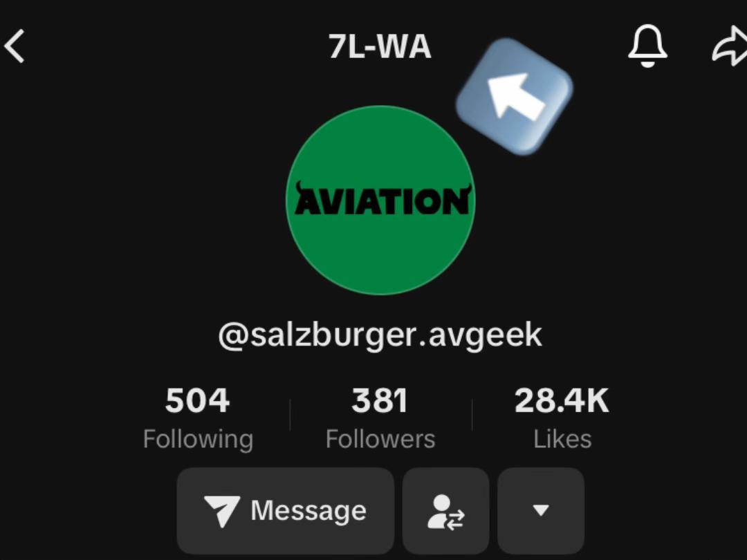
Task: Tap the green area below AVIATION text
Action: [380, 252]
